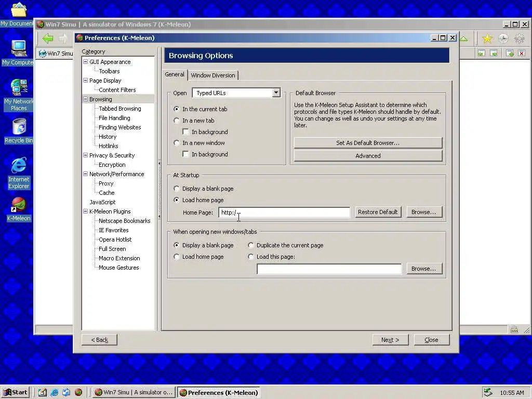Collapse Browsing tree node
This screenshot has height=399, width=532.
[86, 99]
